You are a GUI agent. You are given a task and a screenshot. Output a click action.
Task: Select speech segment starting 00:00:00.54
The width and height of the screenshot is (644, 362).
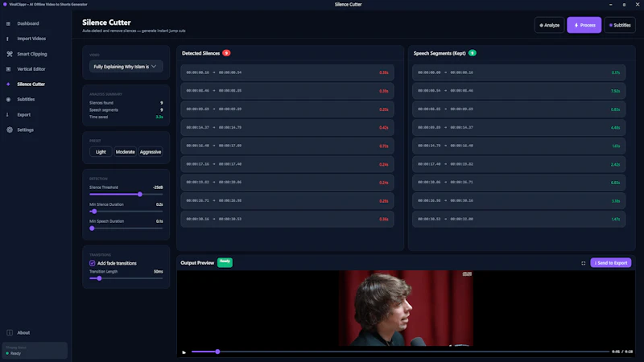pyautogui.click(x=518, y=91)
